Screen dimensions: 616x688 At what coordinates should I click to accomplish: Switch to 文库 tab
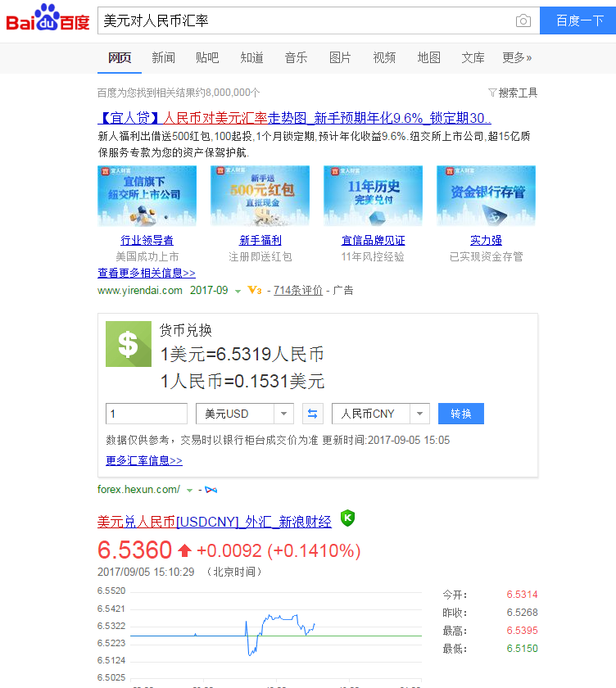(473, 58)
